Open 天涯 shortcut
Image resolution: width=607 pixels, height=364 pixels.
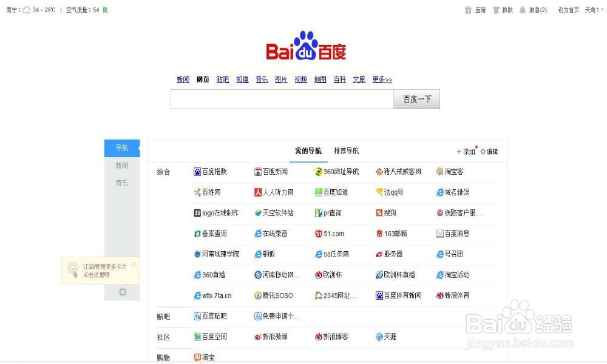386,337
